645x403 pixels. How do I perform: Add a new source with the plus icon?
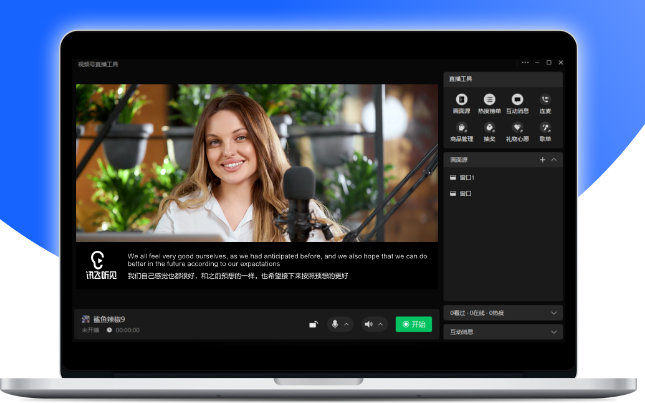pos(543,159)
